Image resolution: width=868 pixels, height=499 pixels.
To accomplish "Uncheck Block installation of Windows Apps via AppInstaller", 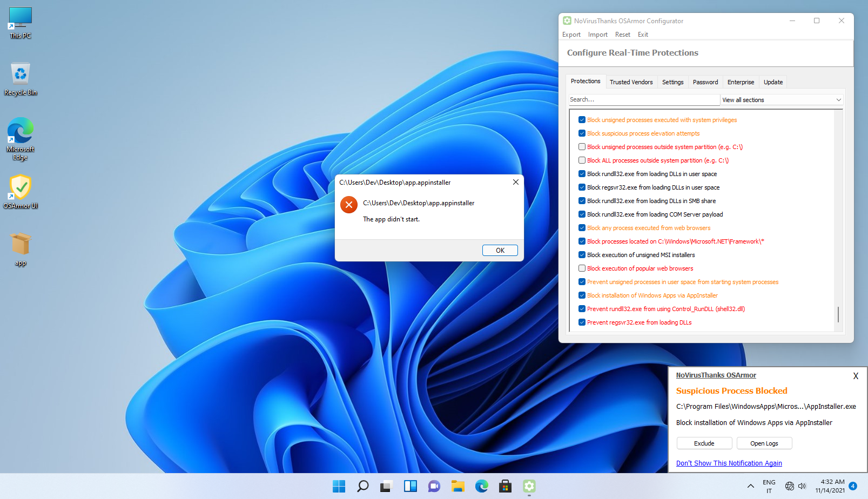I will coord(582,295).
